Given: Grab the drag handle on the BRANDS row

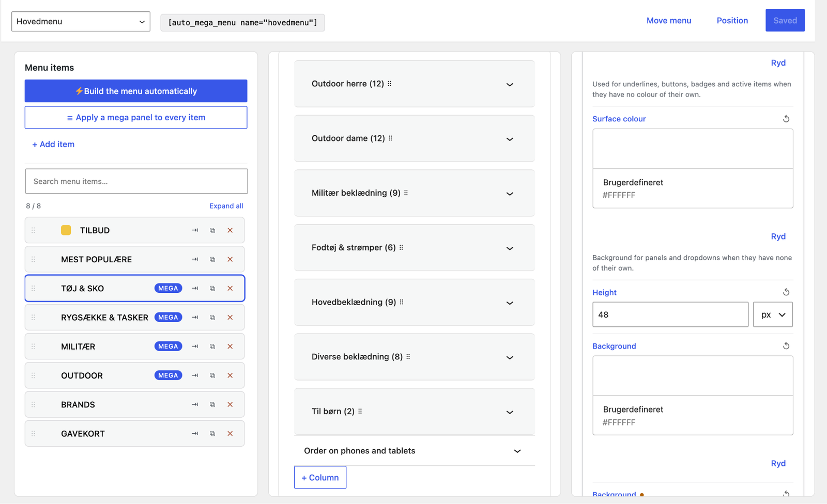Looking at the screenshot, I should tap(33, 404).
